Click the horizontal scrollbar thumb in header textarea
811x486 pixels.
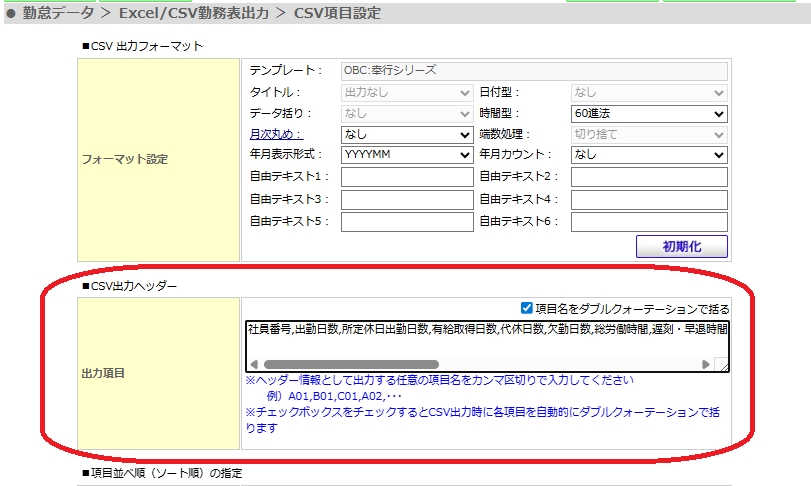point(350,365)
